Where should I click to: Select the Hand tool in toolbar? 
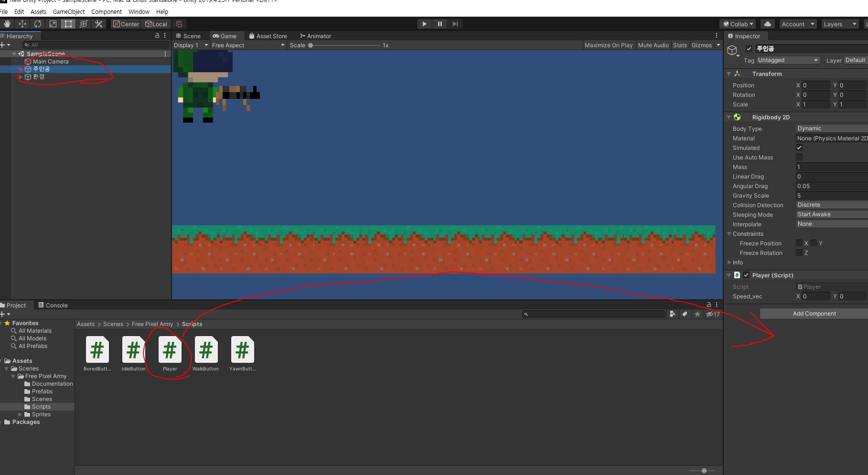(7, 24)
